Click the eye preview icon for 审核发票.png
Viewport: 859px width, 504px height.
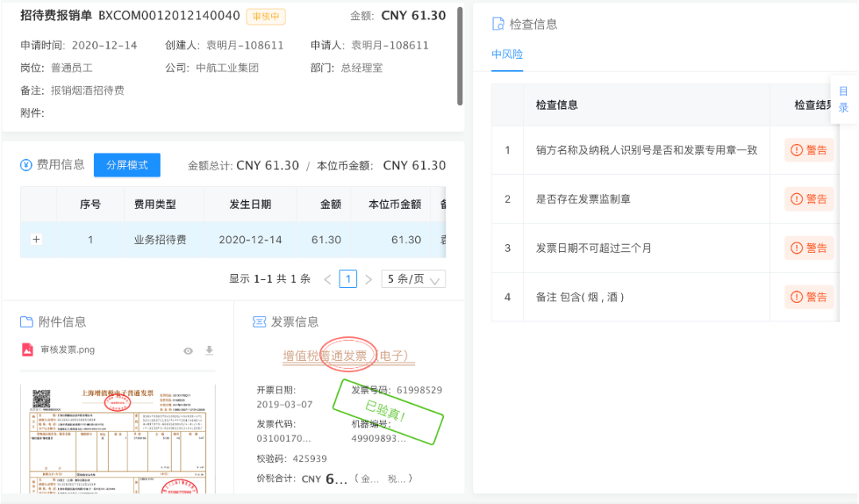(x=189, y=351)
